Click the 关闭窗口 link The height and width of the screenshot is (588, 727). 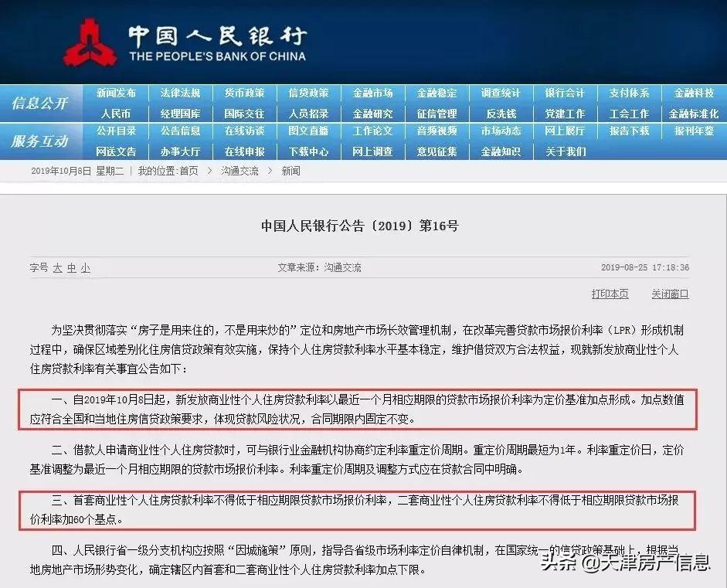coord(670,294)
